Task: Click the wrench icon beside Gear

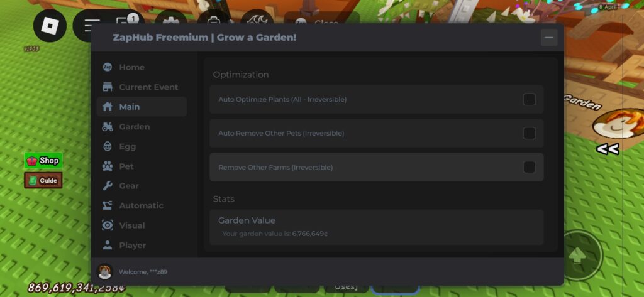Action: click(107, 186)
